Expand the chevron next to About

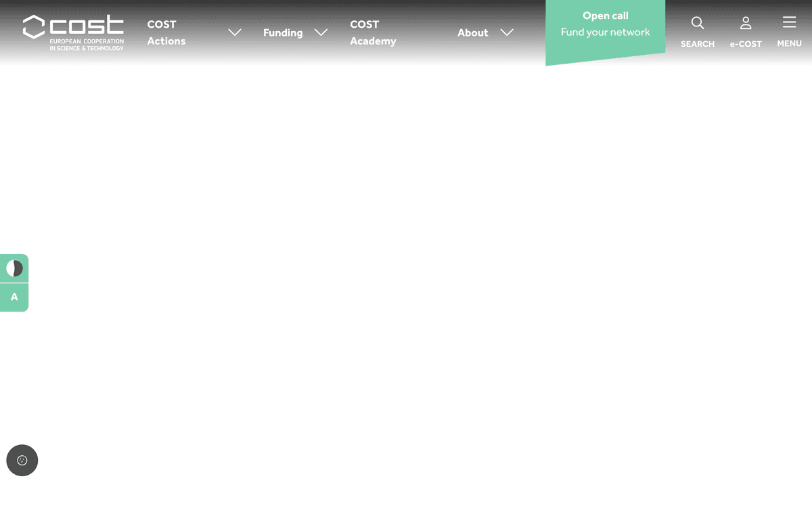pyautogui.click(x=507, y=33)
